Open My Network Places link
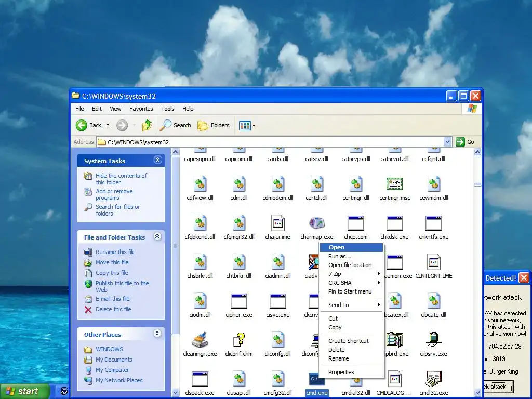The width and height of the screenshot is (532, 399). pos(119,380)
